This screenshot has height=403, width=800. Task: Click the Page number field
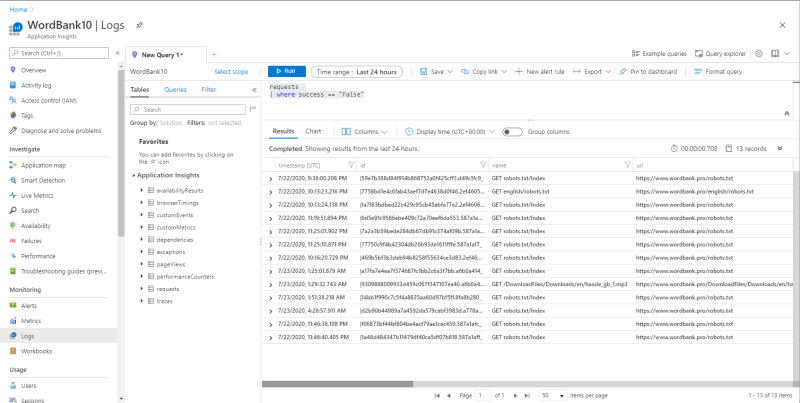(483, 395)
